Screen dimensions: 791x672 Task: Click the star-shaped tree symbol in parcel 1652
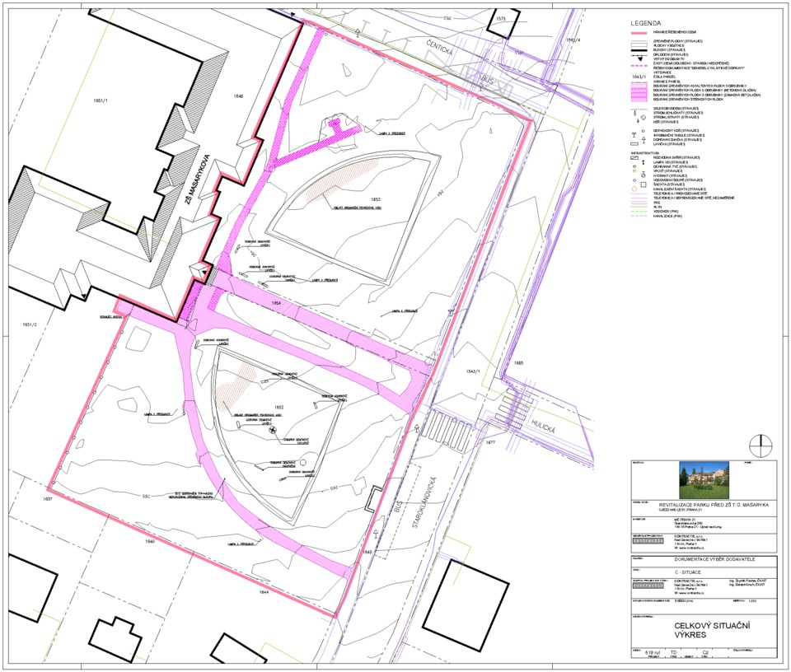pos(274,428)
